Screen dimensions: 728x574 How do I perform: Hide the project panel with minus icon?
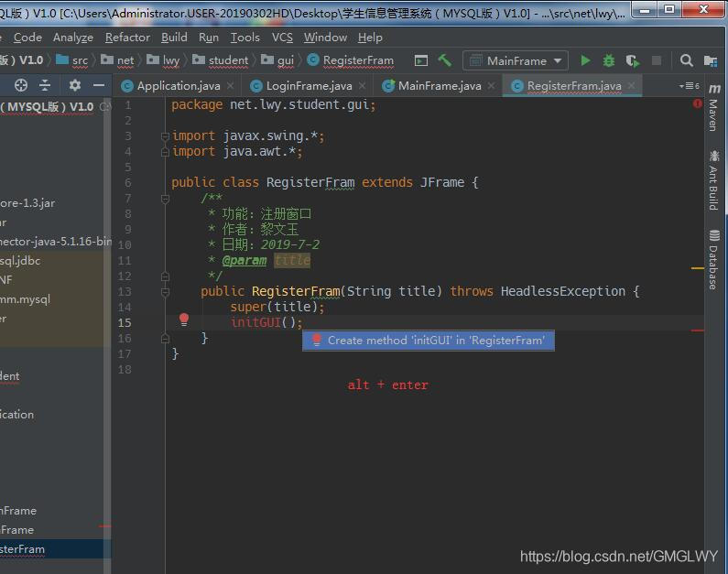(98, 85)
